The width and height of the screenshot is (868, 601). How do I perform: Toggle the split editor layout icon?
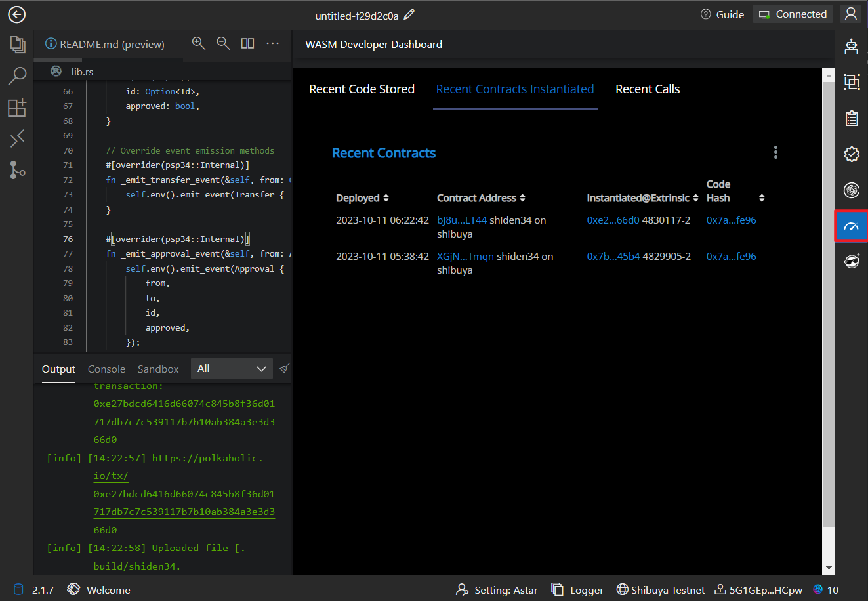pyautogui.click(x=247, y=43)
